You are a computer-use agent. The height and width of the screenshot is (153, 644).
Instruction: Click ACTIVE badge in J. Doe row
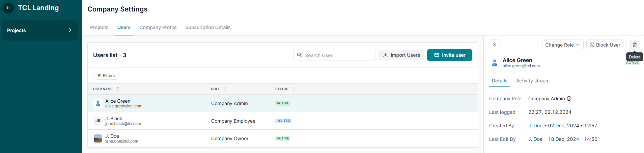[283, 138]
